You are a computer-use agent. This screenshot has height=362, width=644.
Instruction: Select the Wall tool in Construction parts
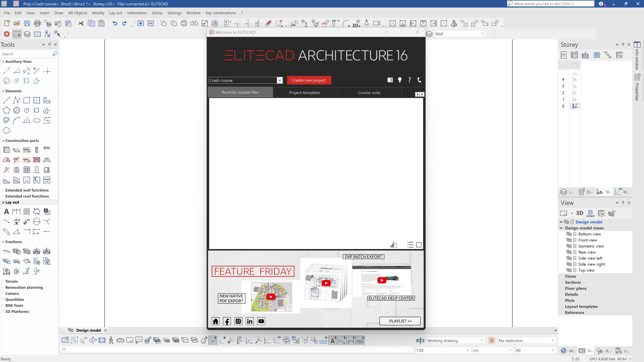[7, 150]
